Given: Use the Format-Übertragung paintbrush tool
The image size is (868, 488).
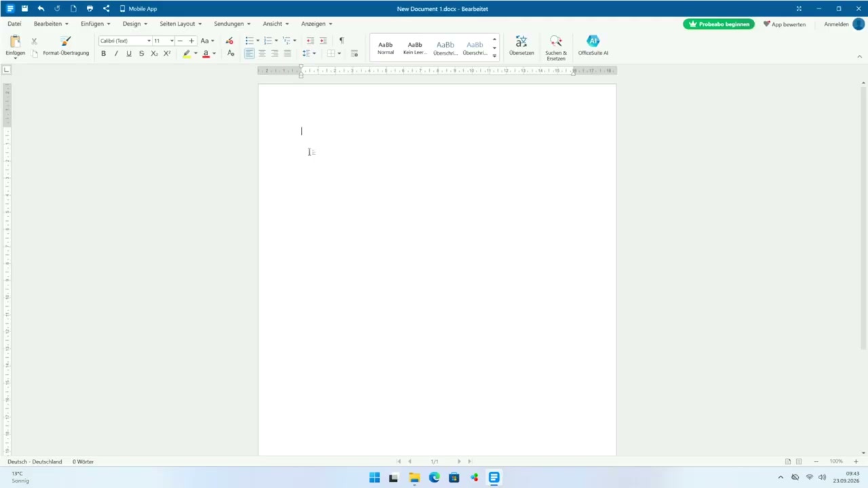Looking at the screenshot, I should tap(66, 46).
